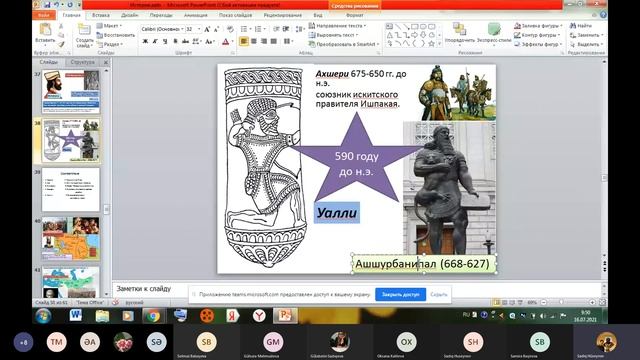Viewport: 640px width, 360px height.
Task: Click the PowerPoint help question icon
Action: tap(603, 15)
